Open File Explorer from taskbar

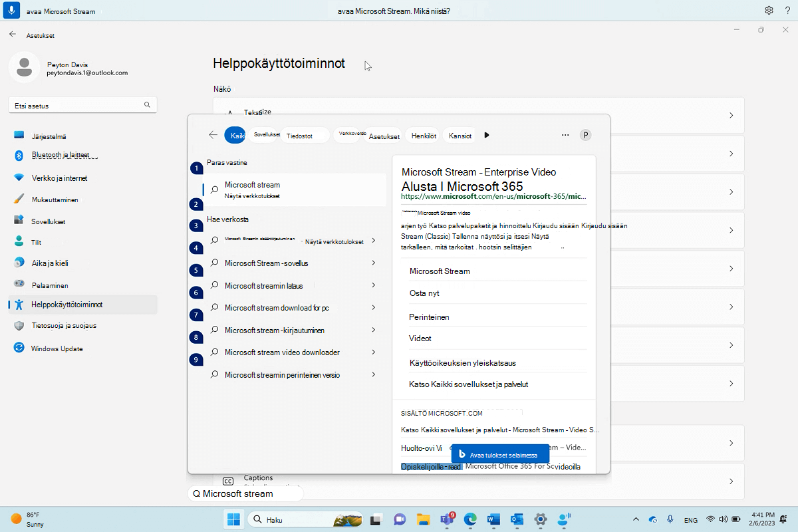422,519
